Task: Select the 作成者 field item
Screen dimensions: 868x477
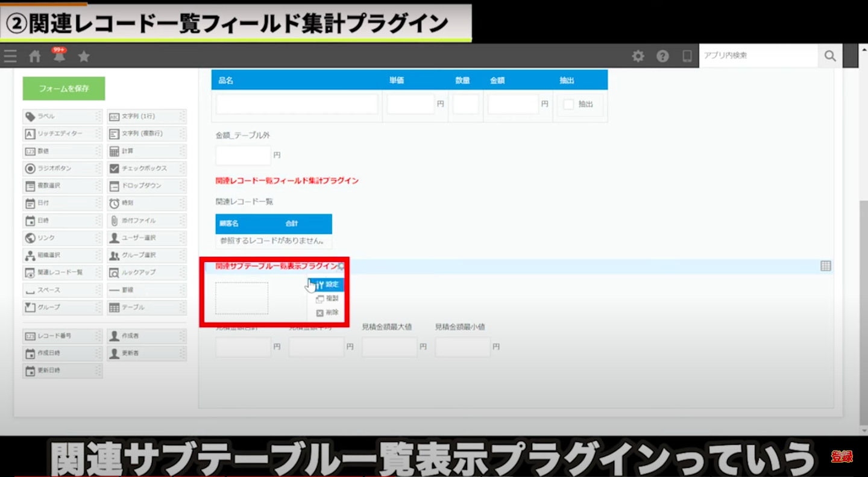Action: pos(146,335)
